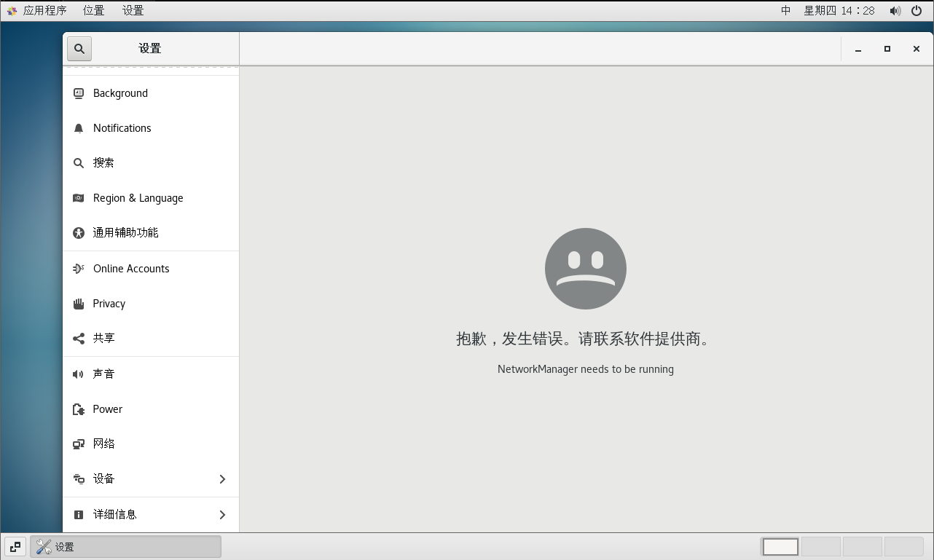Viewport: 934px width, 560px height.
Task: Select the 共享 label
Action: click(103, 338)
